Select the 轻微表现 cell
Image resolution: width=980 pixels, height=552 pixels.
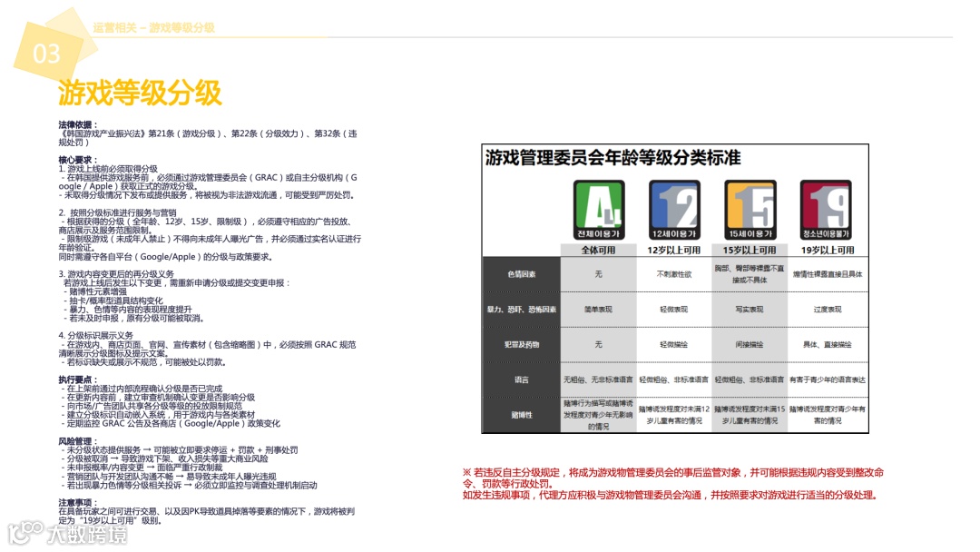pyautogui.click(x=673, y=310)
